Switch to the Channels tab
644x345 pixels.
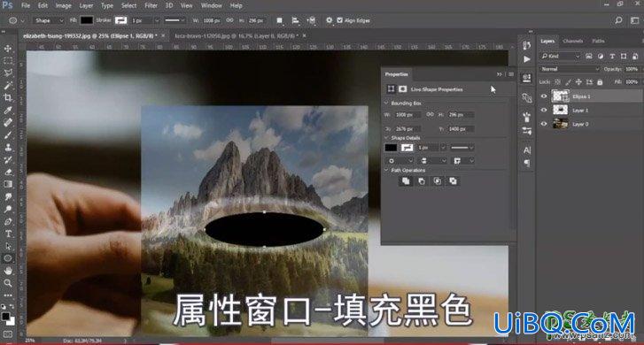point(572,41)
